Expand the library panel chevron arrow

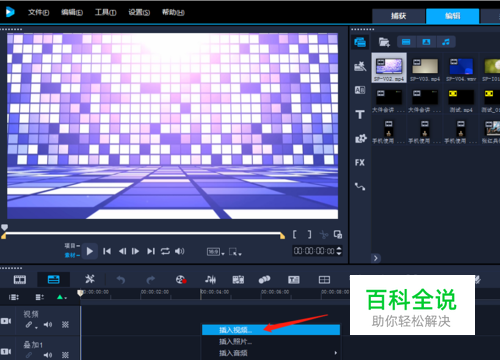click(376, 258)
